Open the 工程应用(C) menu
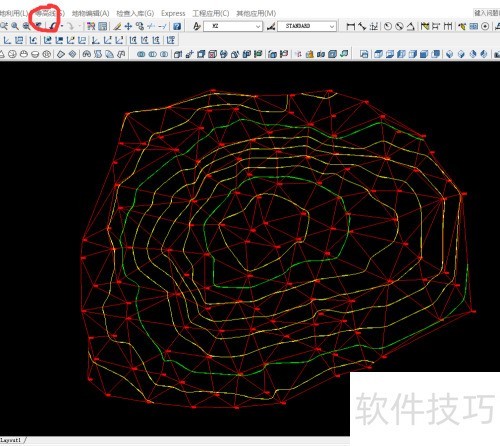This screenshot has width=500, height=446. (x=211, y=13)
